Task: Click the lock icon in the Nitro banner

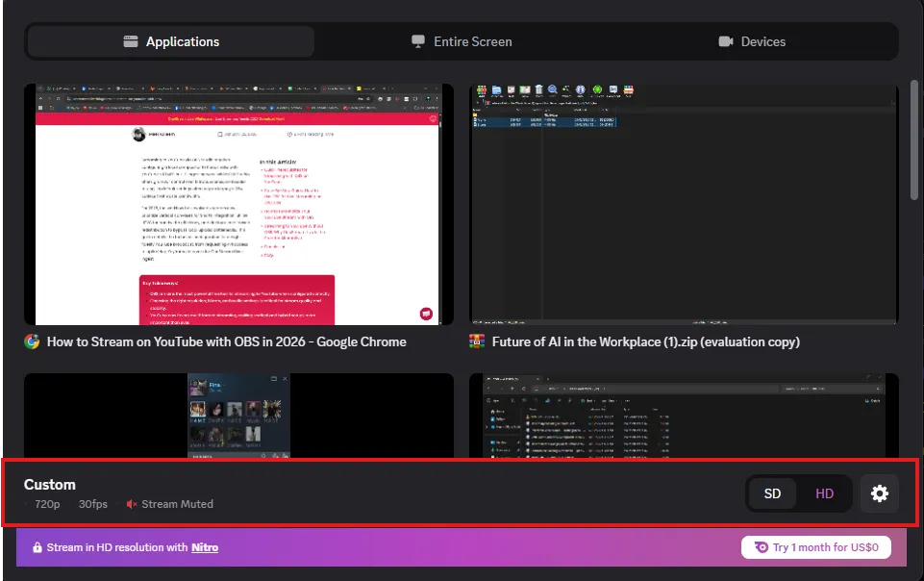Action: pos(37,547)
